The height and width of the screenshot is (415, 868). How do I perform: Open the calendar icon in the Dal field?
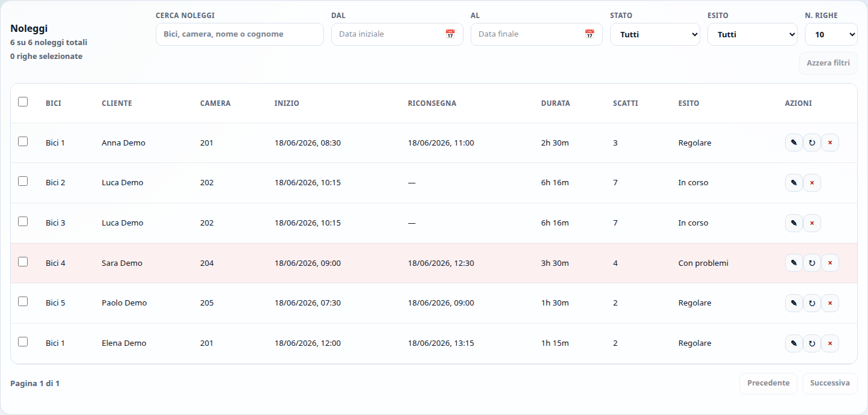tap(450, 34)
